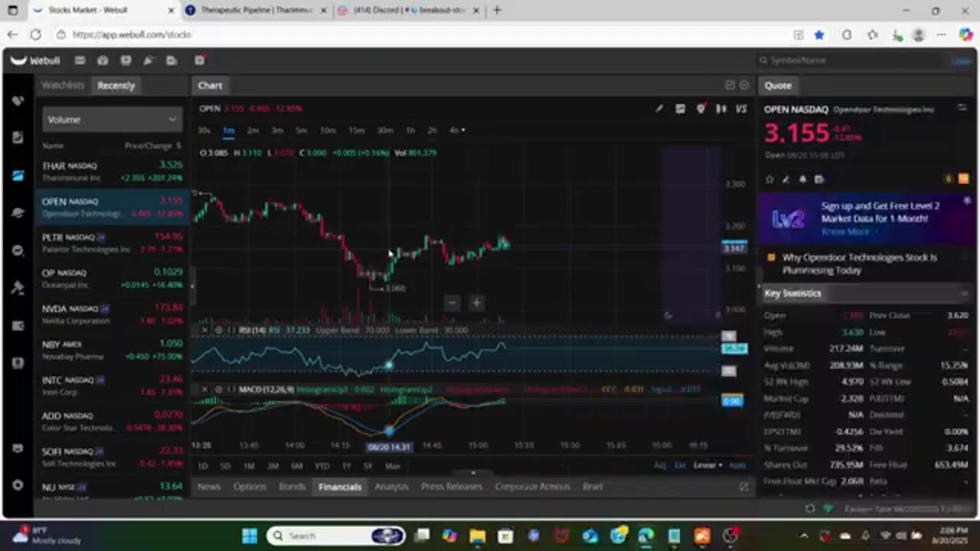This screenshot has height=551, width=980.
Task: Choose the 1D range
Action: tap(203, 466)
